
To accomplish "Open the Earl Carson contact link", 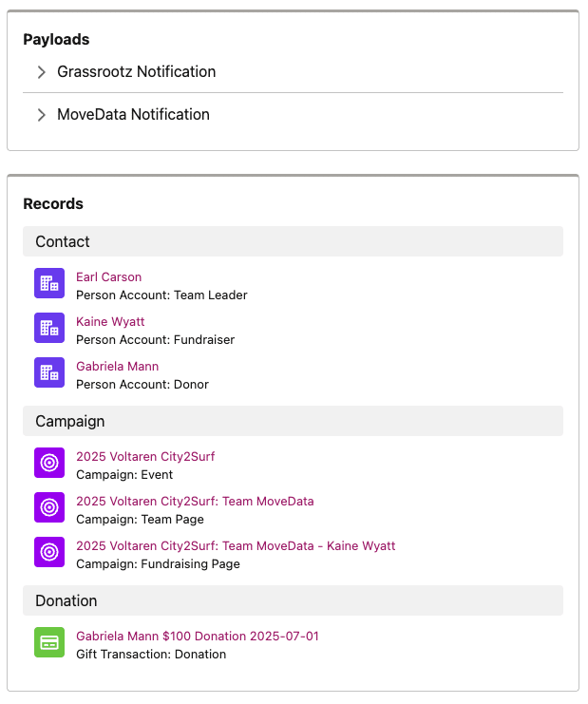I will (108, 277).
